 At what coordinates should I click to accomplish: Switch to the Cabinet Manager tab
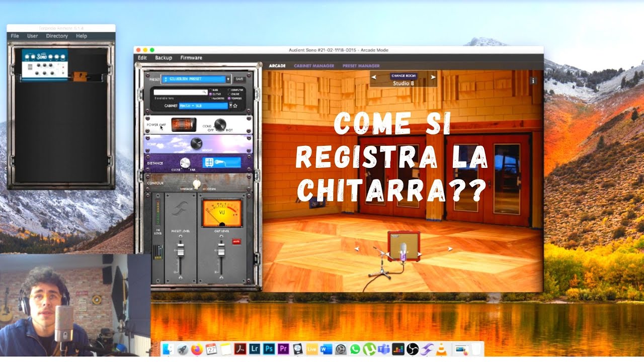click(x=314, y=66)
